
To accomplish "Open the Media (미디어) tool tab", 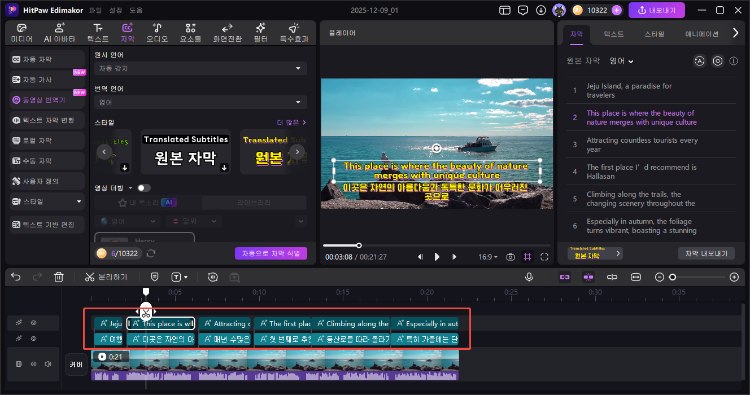I will coord(22,33).
